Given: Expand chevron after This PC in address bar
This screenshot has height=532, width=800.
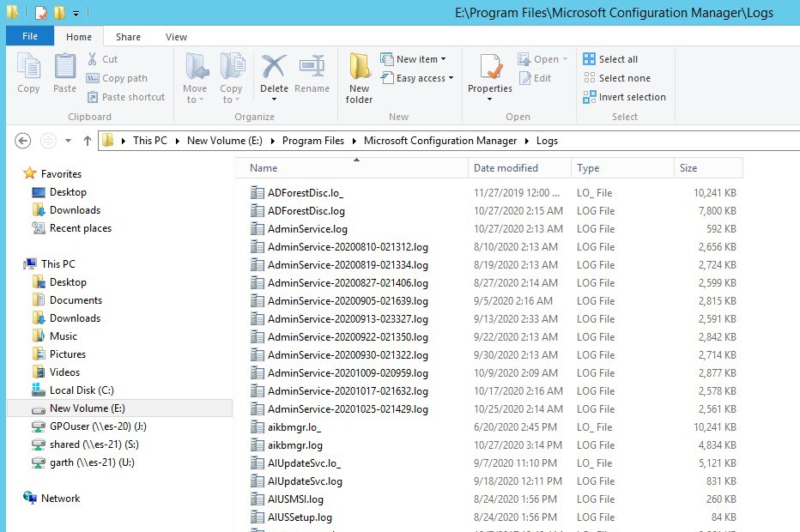Looking at the screenshot, I should tap(177, 141).
